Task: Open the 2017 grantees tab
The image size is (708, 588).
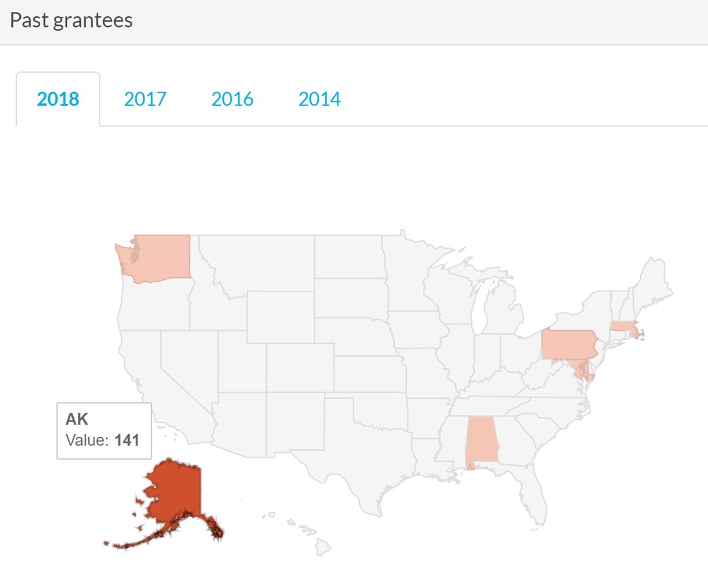Action: (x=145, y=99)
